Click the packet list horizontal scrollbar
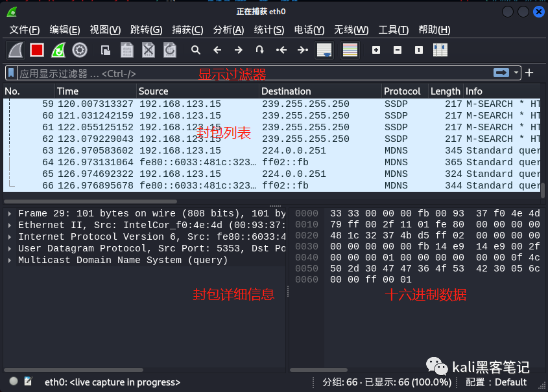 point(90,202)
